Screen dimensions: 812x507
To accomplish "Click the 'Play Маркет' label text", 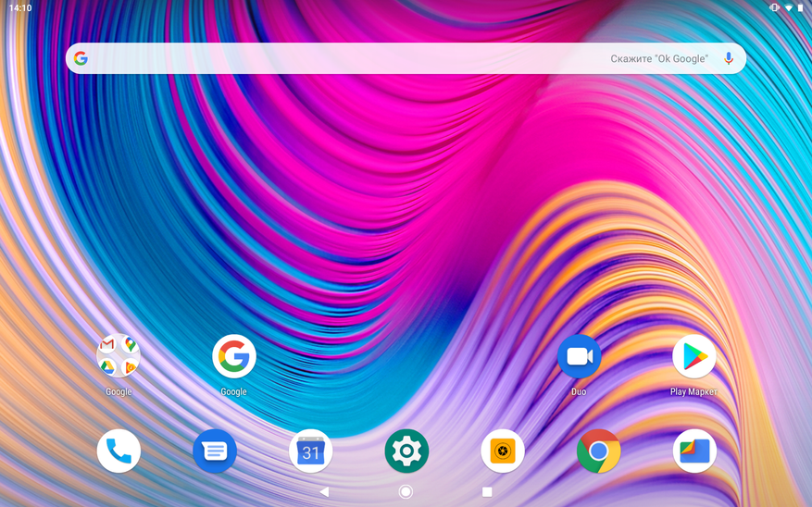I will 693,391.
